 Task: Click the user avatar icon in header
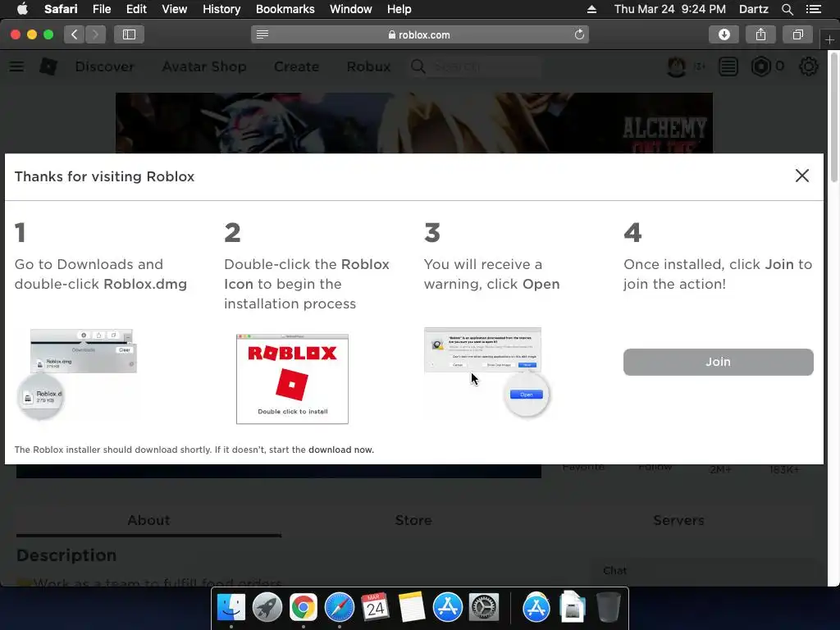point(677,66)
